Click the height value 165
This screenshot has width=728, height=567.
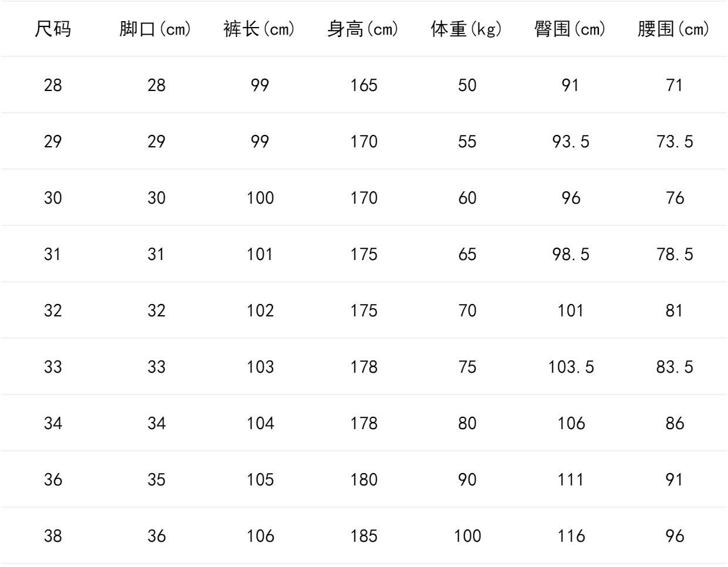tap(363, 86)
